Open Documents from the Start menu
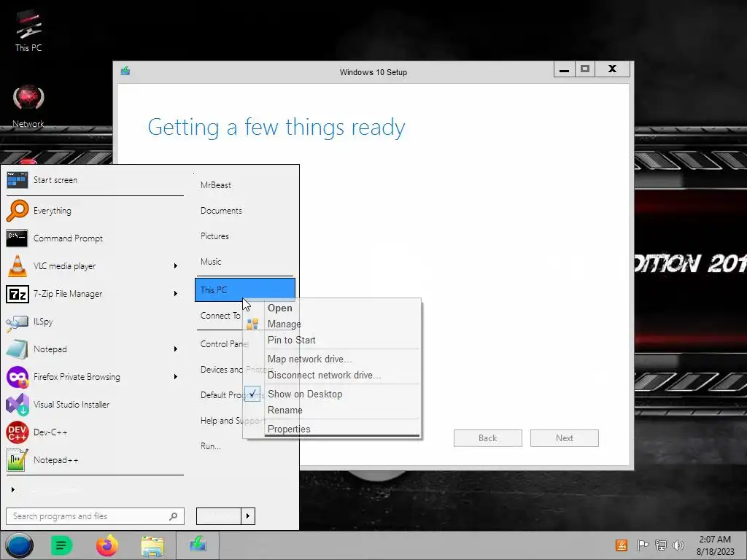This screenshot has height=560, width=747. tap(221, 211)
